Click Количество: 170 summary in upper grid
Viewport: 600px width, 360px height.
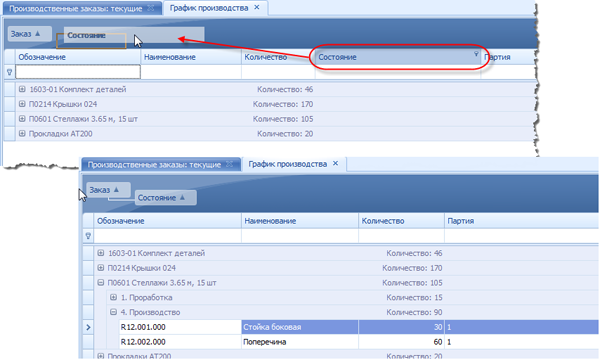(x=283, y=104)
